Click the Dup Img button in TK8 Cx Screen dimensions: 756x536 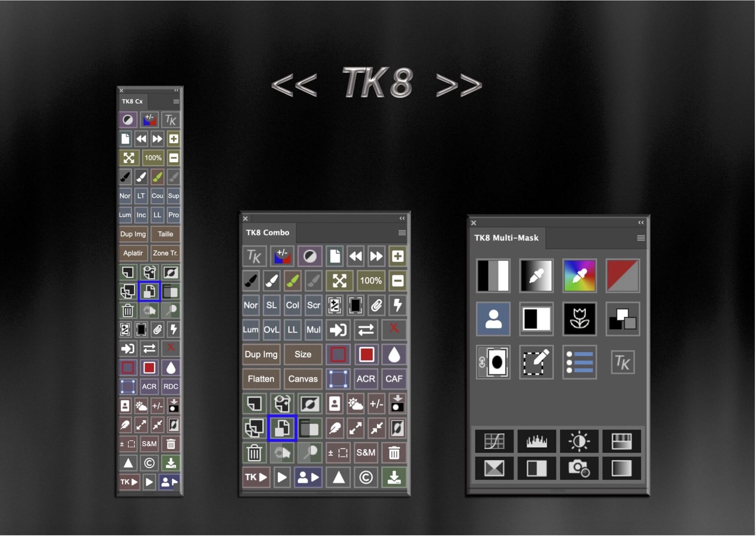[x=135, y=234]
